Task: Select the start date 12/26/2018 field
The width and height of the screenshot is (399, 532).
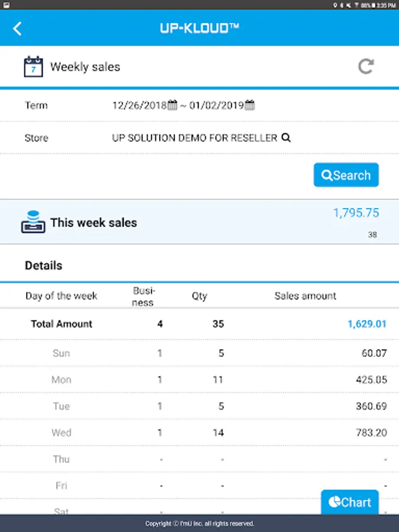Action: point(140,106)
